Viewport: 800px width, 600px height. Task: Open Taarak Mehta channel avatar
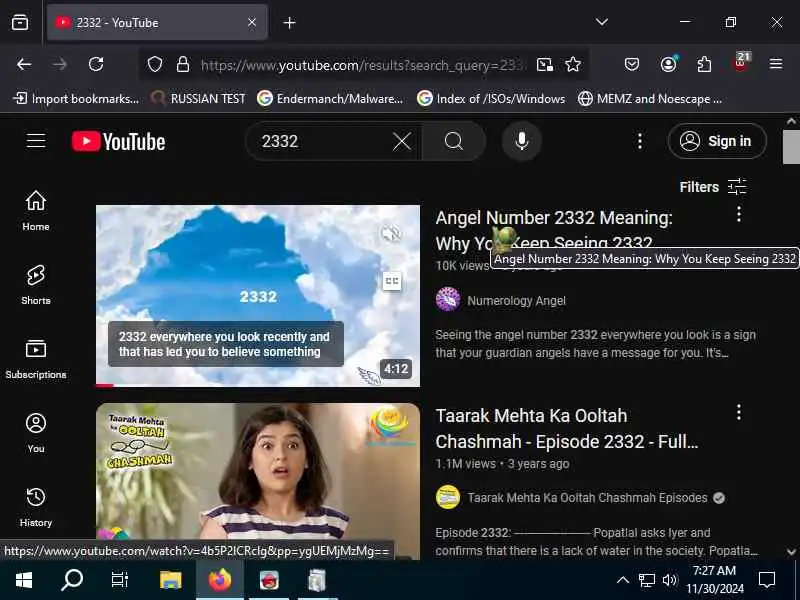pyautogui.click(x=448, y=497)
